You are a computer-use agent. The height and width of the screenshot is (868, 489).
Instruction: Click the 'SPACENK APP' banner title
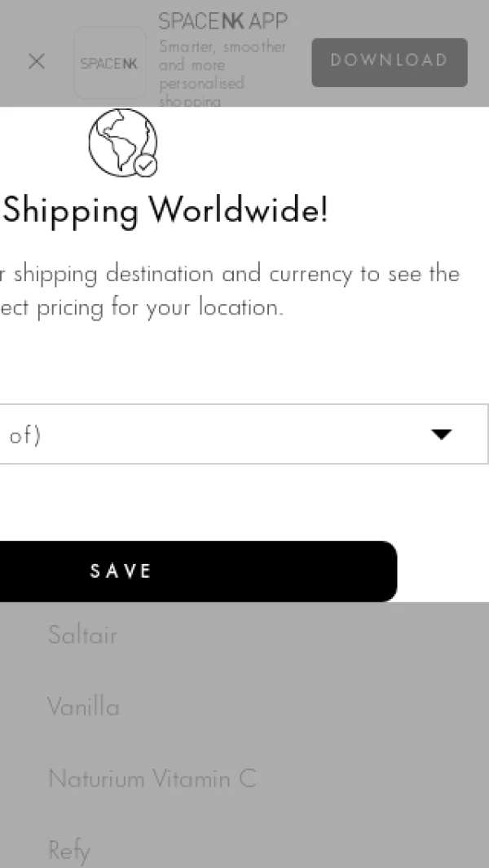pyautogui.click(x=222, y=20)
